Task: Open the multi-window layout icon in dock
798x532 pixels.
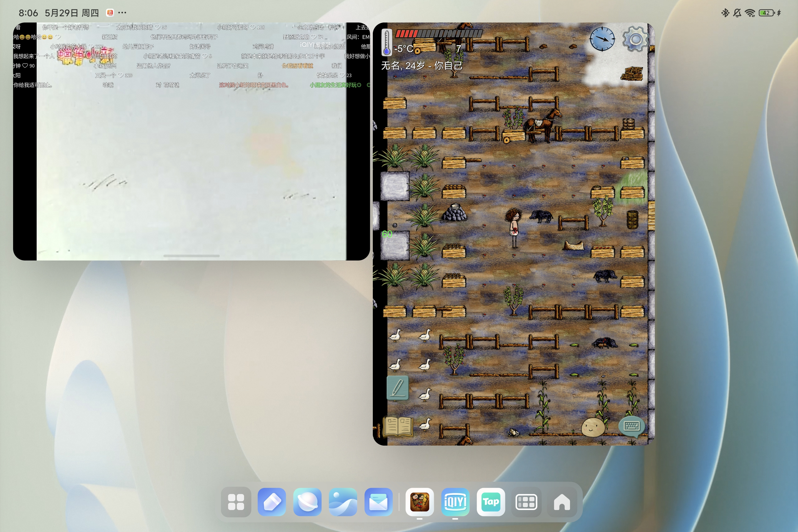Action: tap(526, 502)
